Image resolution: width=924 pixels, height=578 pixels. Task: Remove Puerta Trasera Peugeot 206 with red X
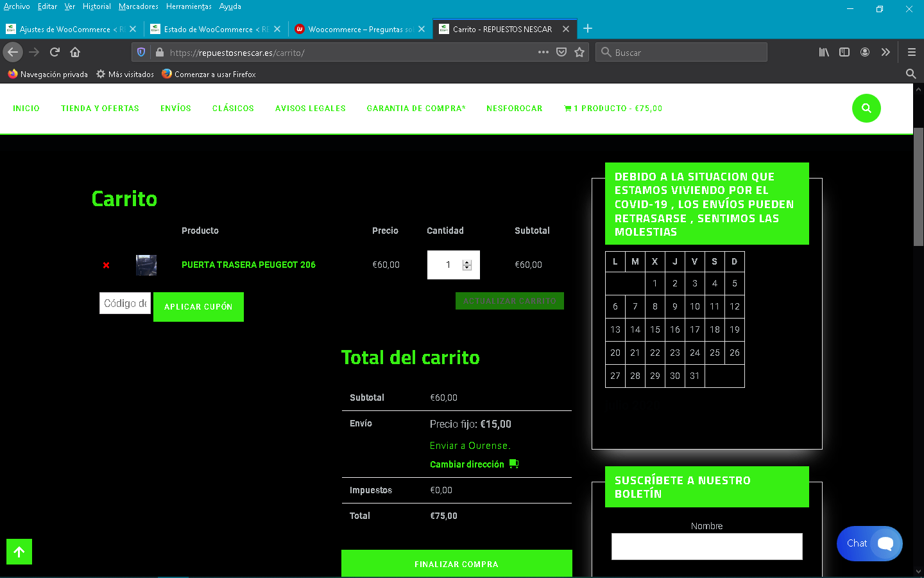tap(107, 265)
